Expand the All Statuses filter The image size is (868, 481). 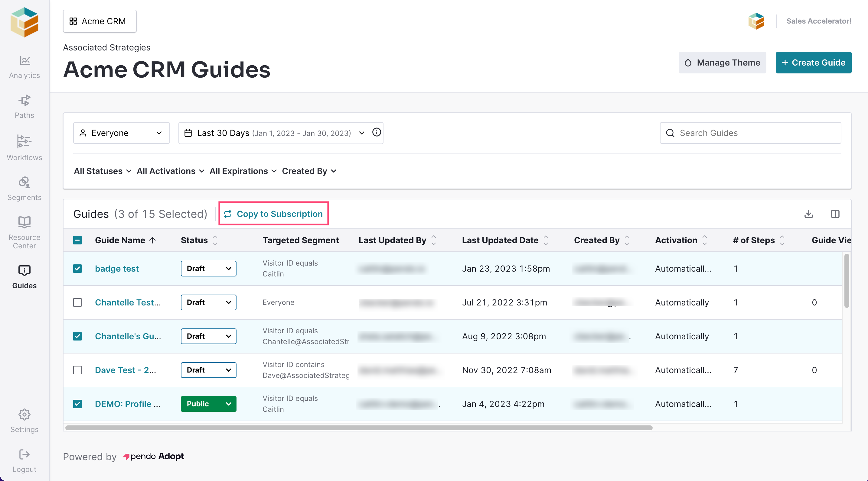pos(103,171)
